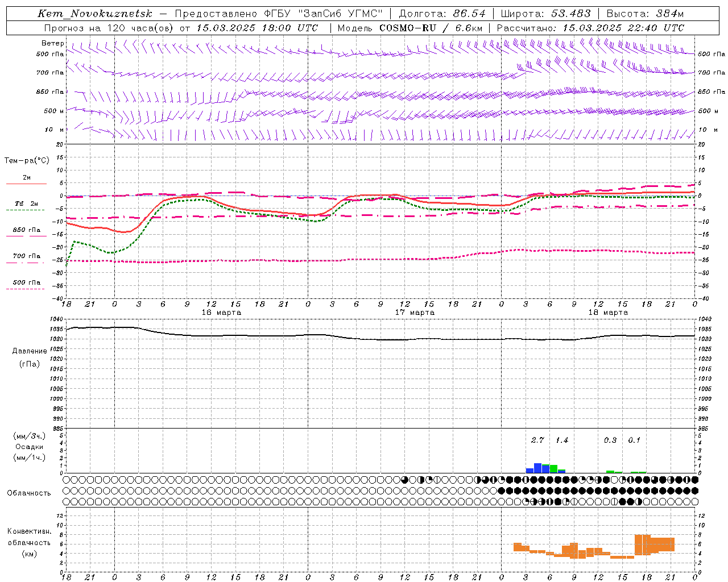The image size is (728, 582).
Task: Select the 'Конвективн.' convective cloud label
Action: click(29, 532)
